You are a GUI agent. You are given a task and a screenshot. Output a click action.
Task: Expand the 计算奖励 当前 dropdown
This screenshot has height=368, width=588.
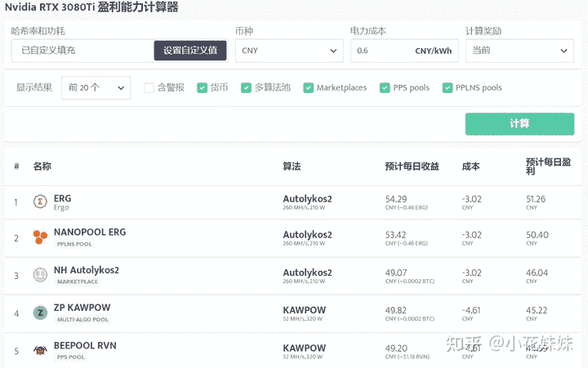[519, 51]
